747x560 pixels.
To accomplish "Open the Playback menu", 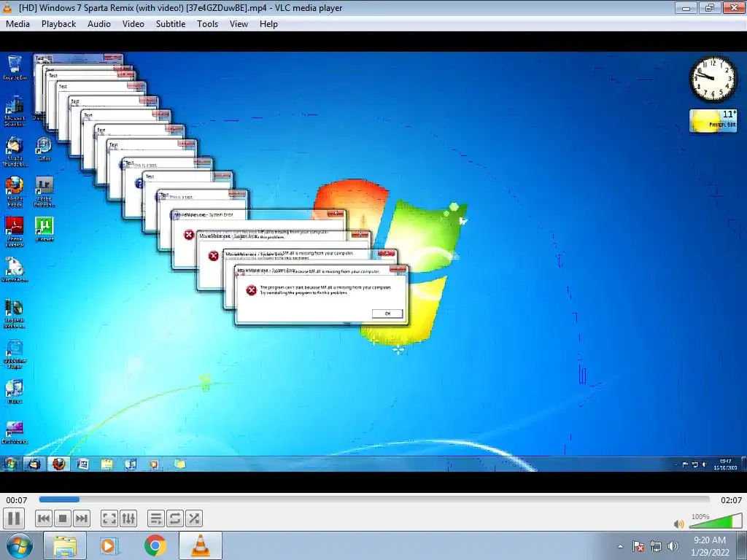I will pyautogui.click(x=58, y=24).
